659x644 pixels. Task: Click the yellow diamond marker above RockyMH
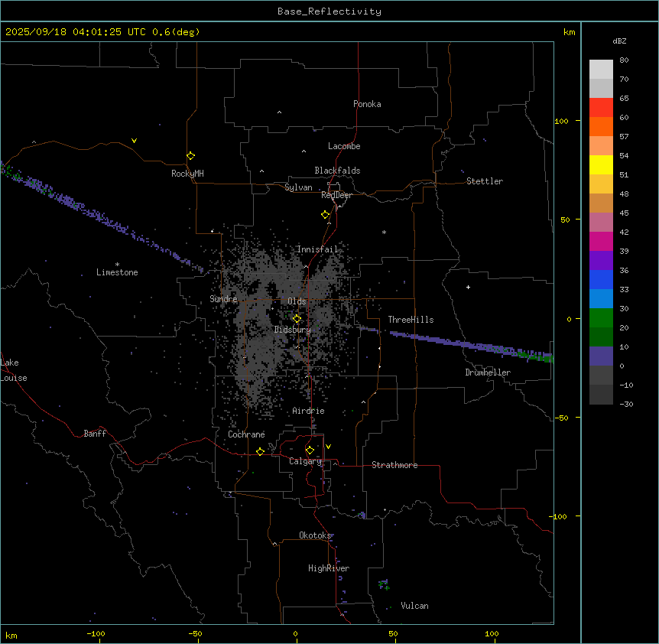[x=190, y=155]
